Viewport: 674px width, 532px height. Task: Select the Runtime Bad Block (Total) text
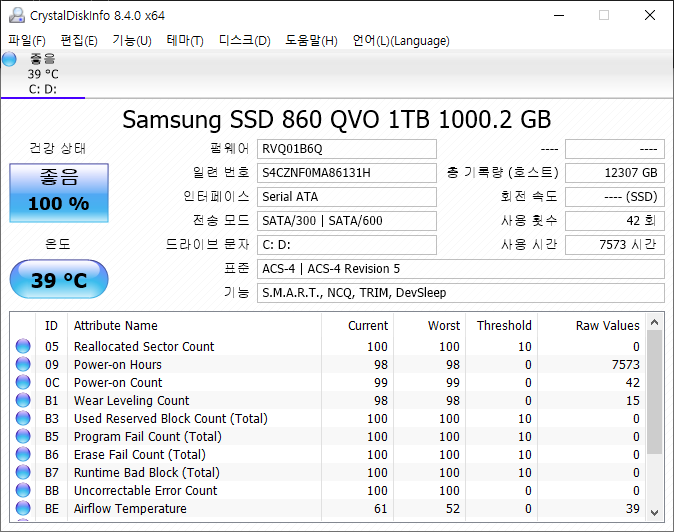pos(147,473)
